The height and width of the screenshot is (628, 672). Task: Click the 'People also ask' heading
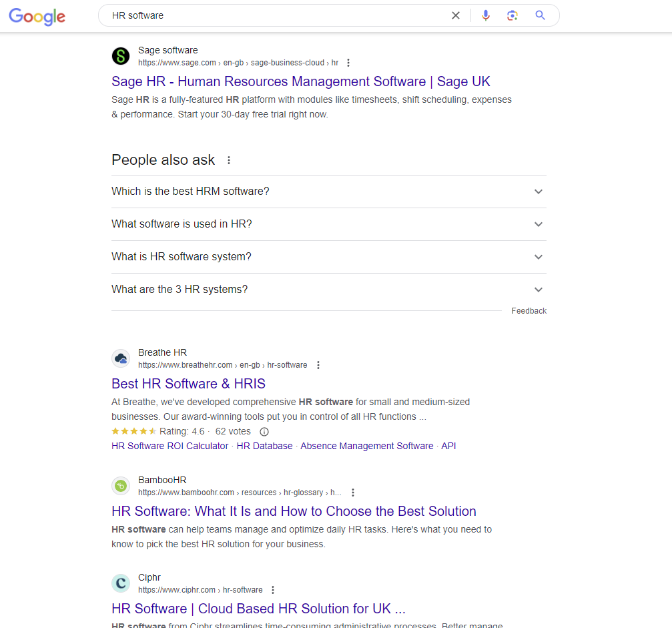163,160
